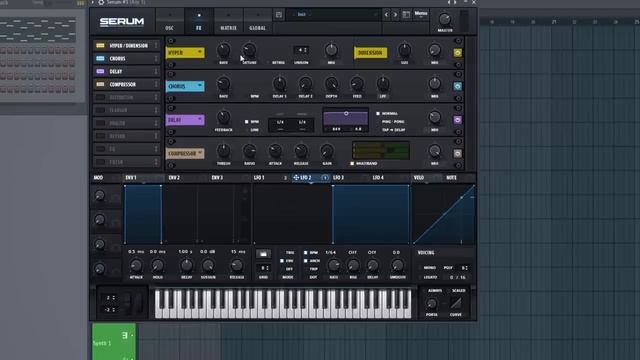
Task: Click the reorder handle on Delay row
Action: pos(156,71)
